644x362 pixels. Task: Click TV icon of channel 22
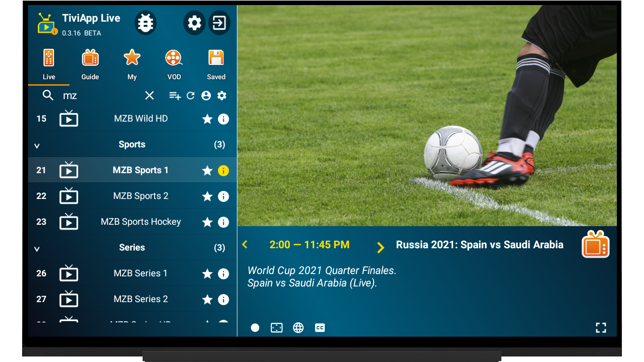(x=69, y=196)
